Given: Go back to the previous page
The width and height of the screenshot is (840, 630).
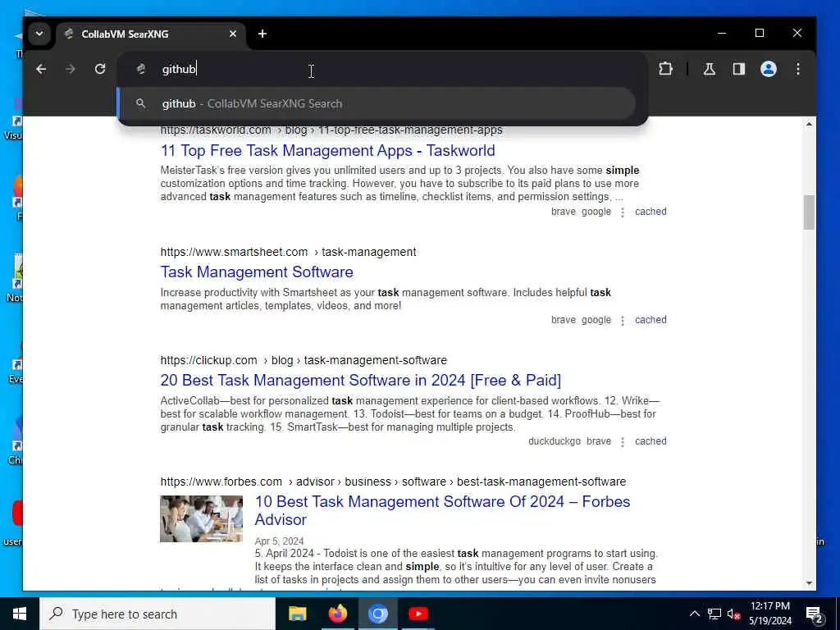Looking at the screenshot, I should [41, 69].
